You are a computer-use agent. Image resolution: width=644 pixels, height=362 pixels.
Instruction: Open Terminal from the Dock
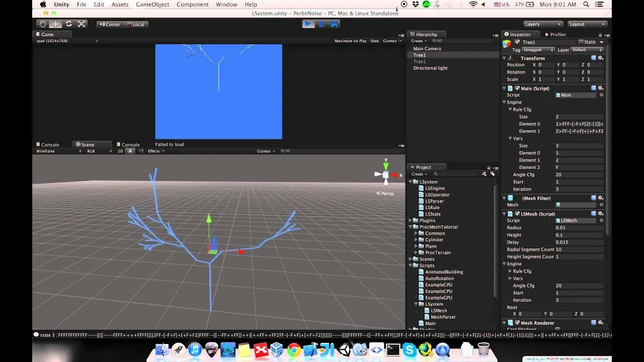[393, 349]
